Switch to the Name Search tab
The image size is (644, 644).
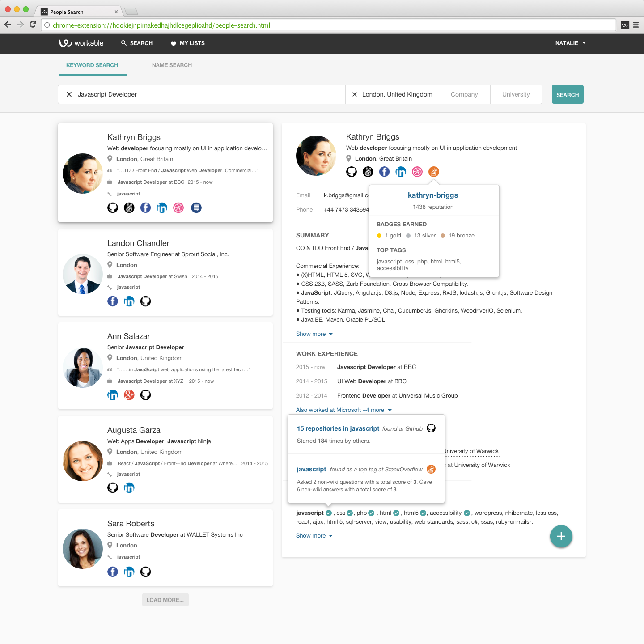point(172,65)
